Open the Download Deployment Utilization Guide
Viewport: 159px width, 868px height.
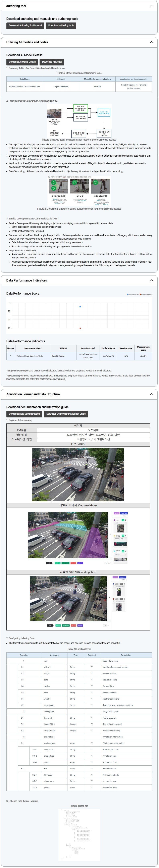(x=66, y=414)
